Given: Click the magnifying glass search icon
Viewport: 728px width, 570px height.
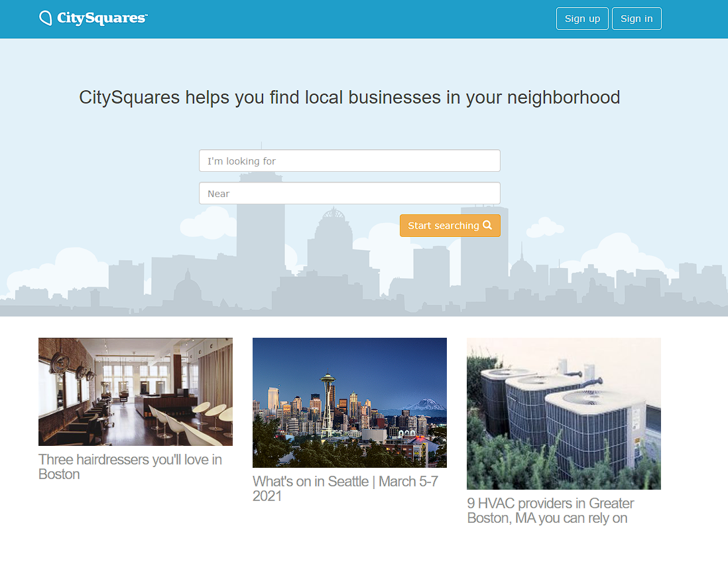Looking at the screenshot, I should 487,226.
